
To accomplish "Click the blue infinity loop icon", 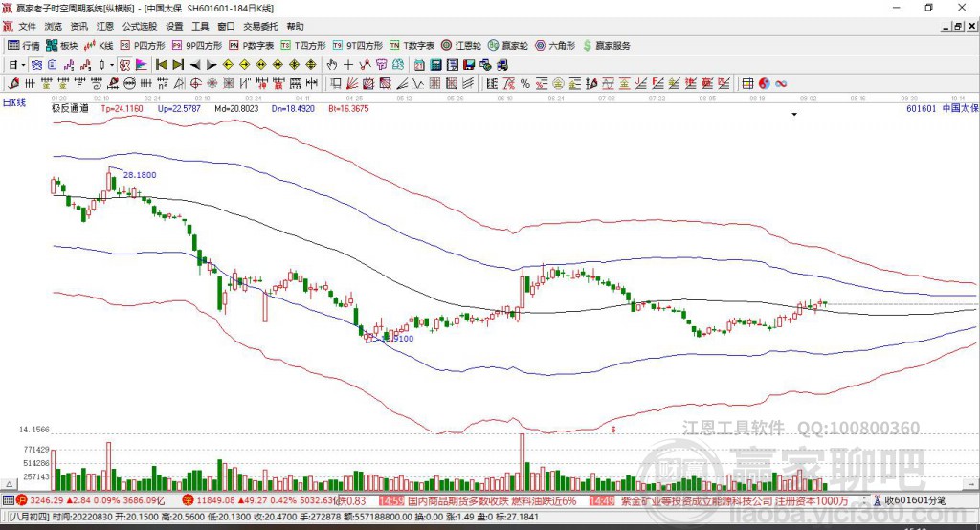I will (x=781, y=84).
